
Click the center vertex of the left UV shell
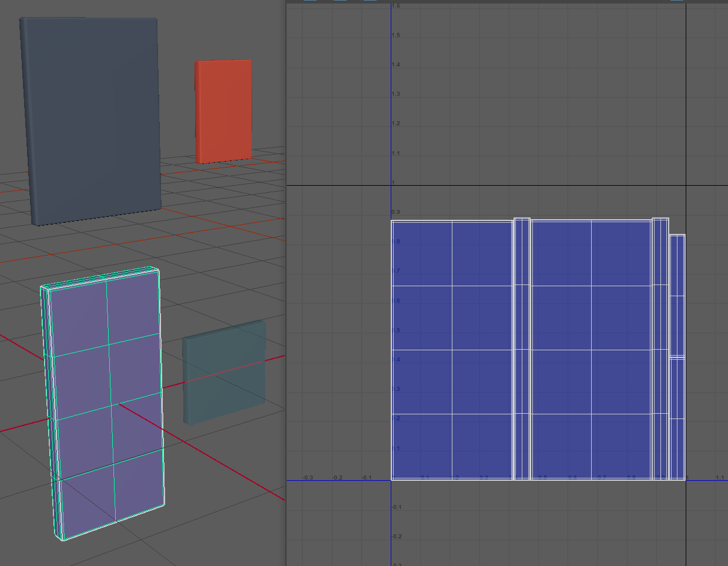[452, 350]
